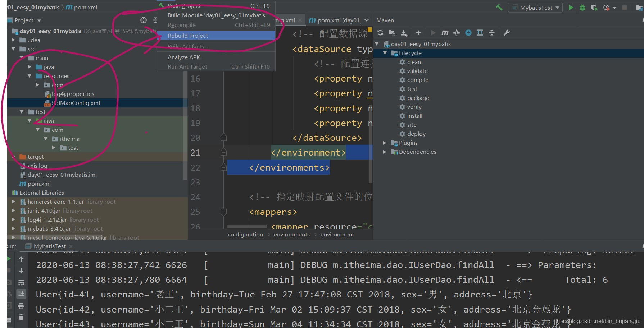Print the Run console output
Screen dimensions: 644x328
coord(21,306)
